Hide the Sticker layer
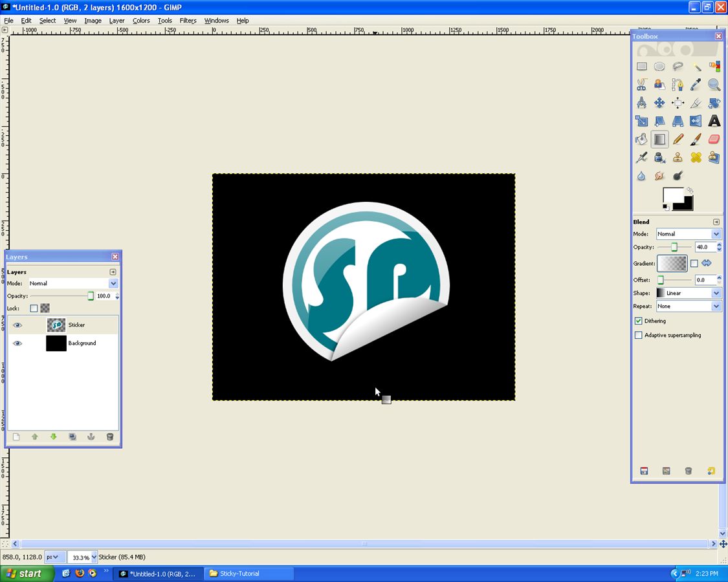Viewport: 728px width, 582px height. (17, 325)
